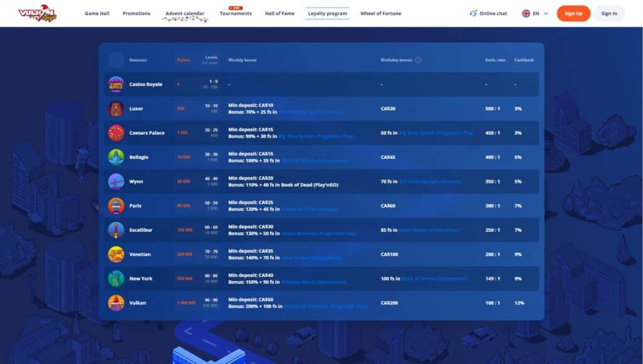
Task: Open the Tournaments section
Action: 236,14
